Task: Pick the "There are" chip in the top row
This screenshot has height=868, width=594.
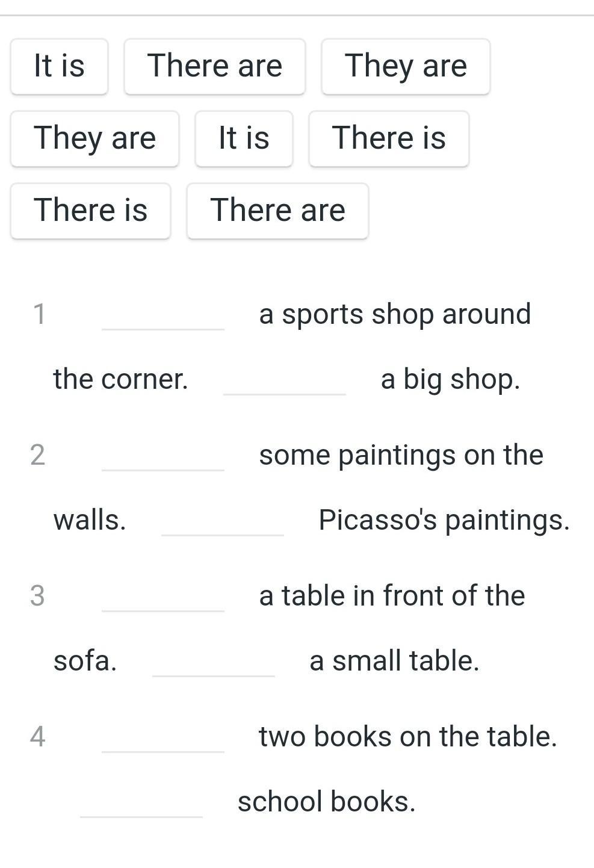Action: [x=214, y=66]
